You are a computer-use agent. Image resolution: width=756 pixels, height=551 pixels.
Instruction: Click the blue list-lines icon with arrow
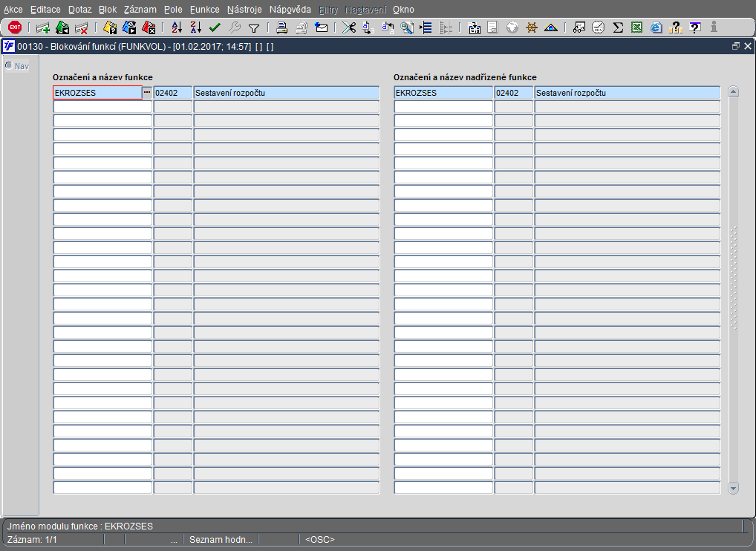426,28
